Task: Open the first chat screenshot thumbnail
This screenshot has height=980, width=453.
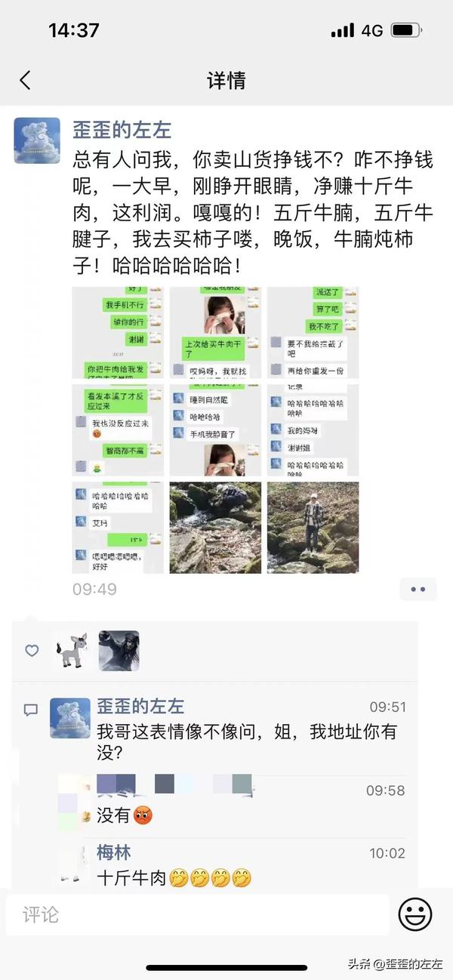Action: point(118,332)
